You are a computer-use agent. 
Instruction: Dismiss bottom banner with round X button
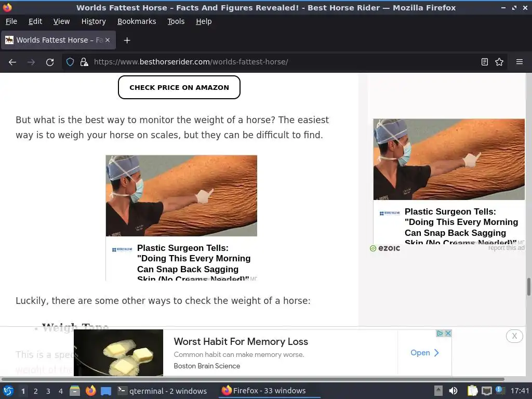click(x=514, y=336)
